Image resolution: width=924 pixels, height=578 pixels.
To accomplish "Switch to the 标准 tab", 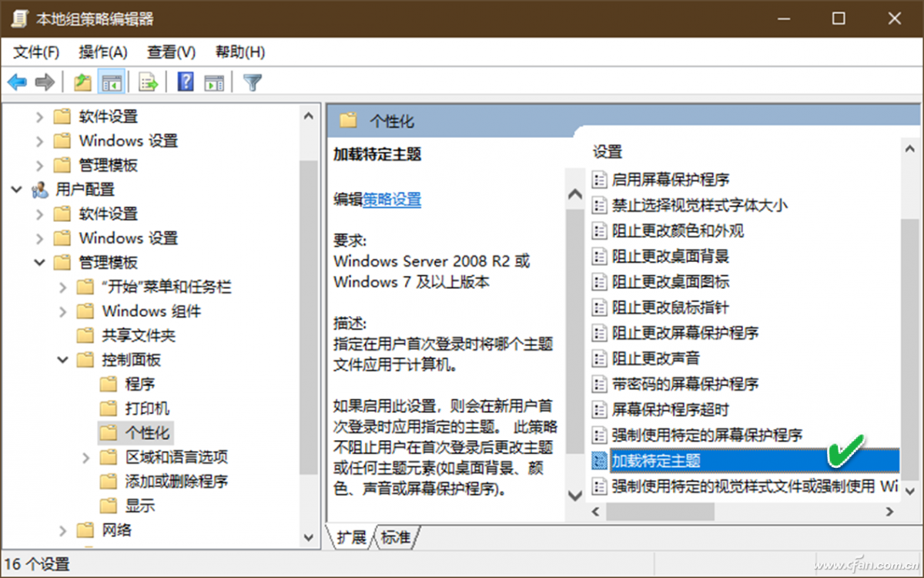I will point(396,537).
